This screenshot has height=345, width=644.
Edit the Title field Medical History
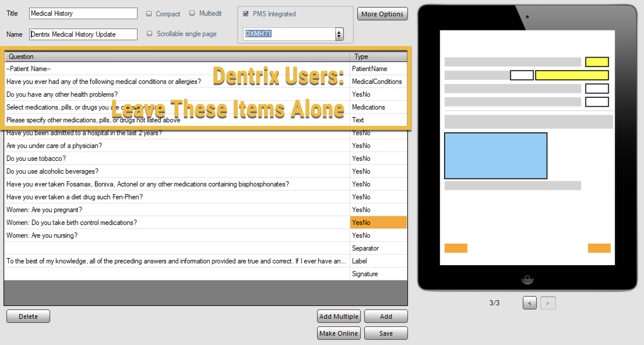click(x=83, y=13)
